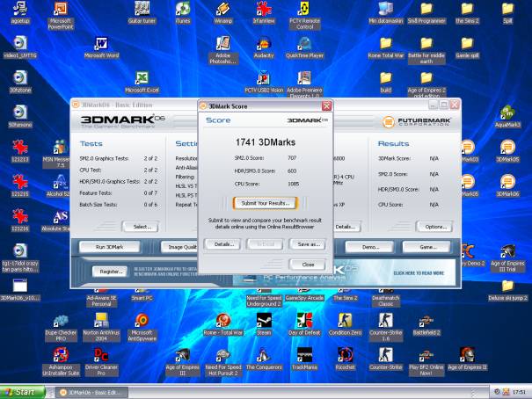This screenshot has width=532, height=399.
Task: Launch iTunes desktop icon
Action: pos(183,13)
